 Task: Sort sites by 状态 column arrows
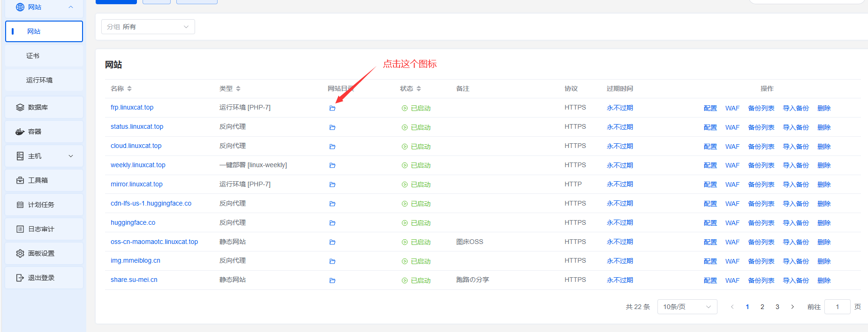[419, 89]
